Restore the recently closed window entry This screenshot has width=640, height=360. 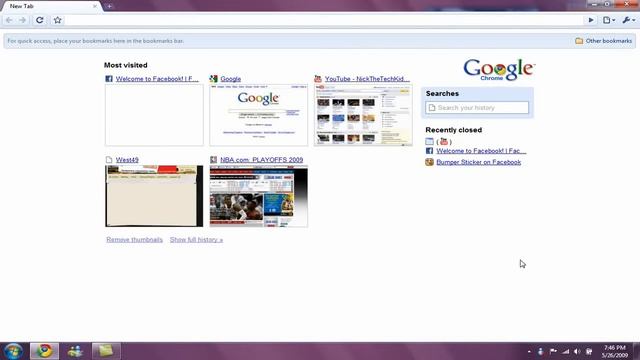(429, 142)
